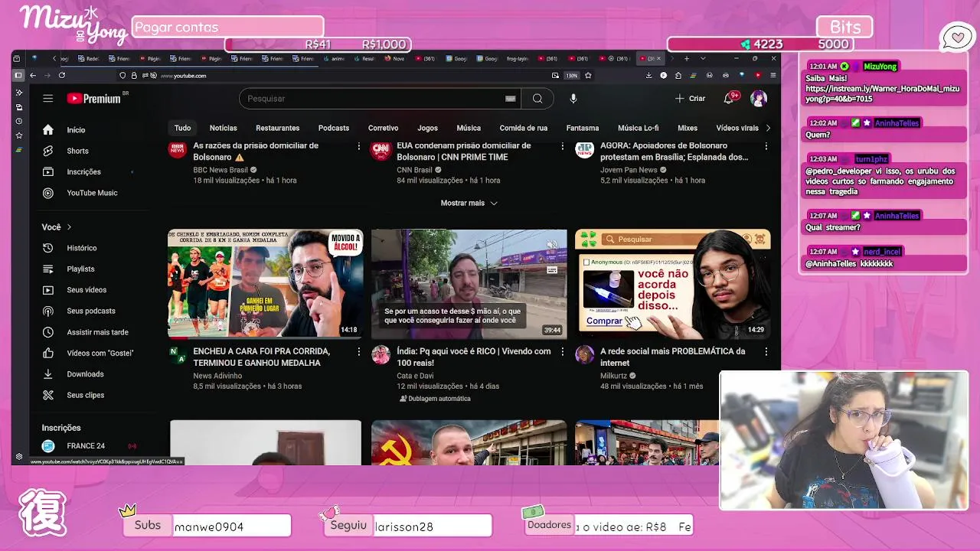Go back with the browser back arrow
Viewport: 980px width, 551px height.
pyautogui.click(x=33, y=75)
